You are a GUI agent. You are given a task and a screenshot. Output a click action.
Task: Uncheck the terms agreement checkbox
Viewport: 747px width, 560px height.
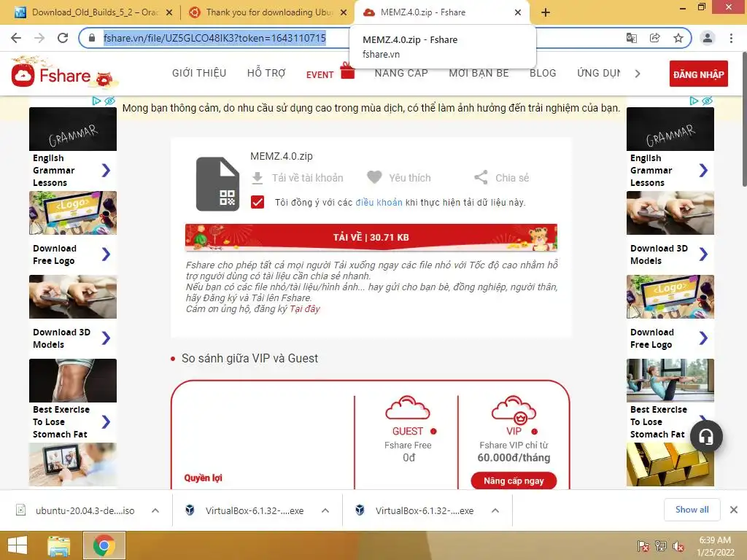coord(258,202)
